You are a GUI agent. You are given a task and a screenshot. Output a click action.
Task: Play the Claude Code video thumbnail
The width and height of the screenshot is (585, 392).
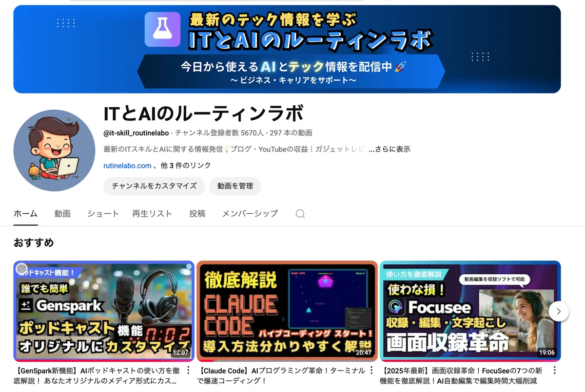[287, 311]
